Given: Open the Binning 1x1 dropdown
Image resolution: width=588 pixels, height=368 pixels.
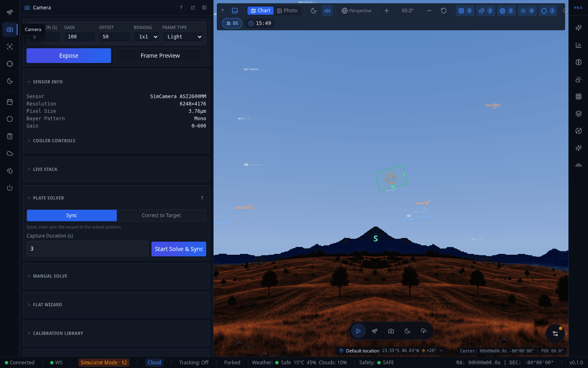Looking at the screenshot, I should (x=146, y=37).
